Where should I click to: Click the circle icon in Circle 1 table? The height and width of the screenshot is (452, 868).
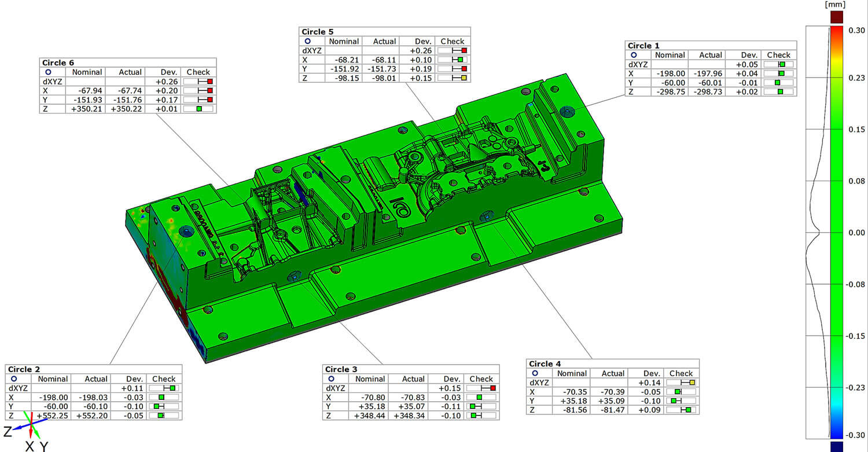[634, 55]
